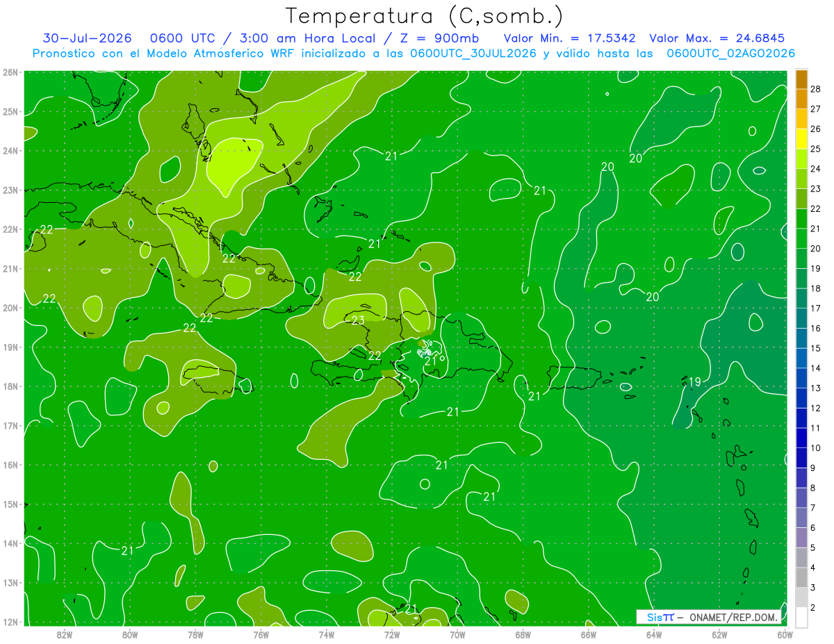The image size is (834, 644).
Task: Click the '23N' latitude label
Action: (10, 190)
